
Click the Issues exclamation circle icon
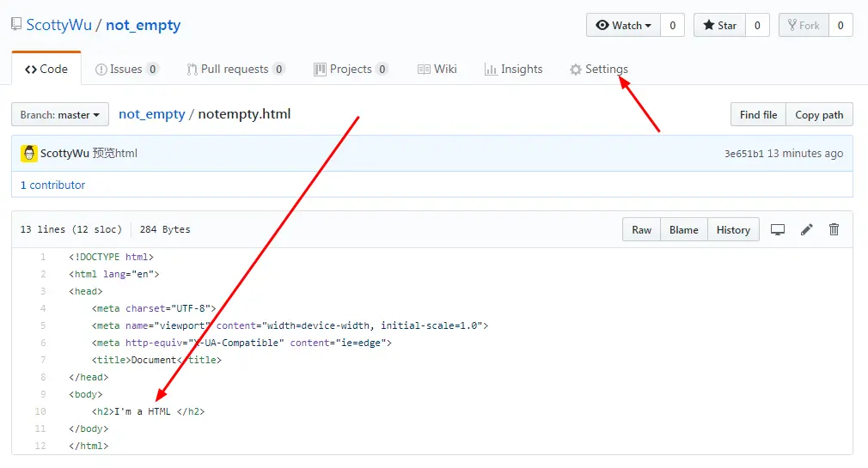[101, 70]
